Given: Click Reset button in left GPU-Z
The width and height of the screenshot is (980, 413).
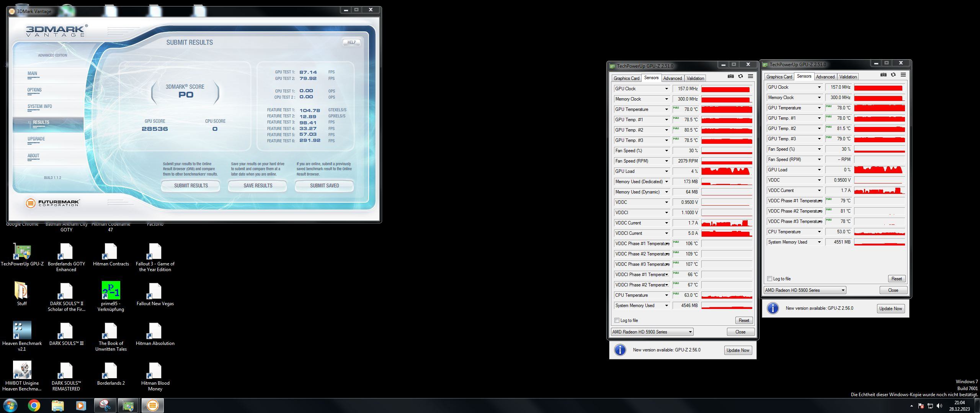Looking at the screenshot, I should [x=744, y=320].
